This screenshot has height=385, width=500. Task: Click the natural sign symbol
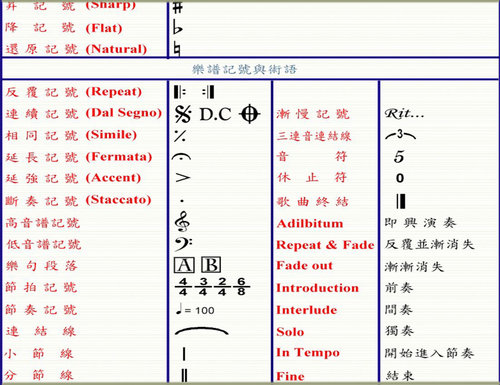[x=178, y=50]
